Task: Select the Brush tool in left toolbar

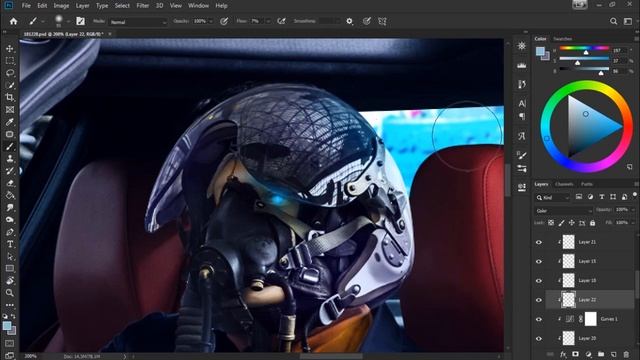Action: (10, 147)
